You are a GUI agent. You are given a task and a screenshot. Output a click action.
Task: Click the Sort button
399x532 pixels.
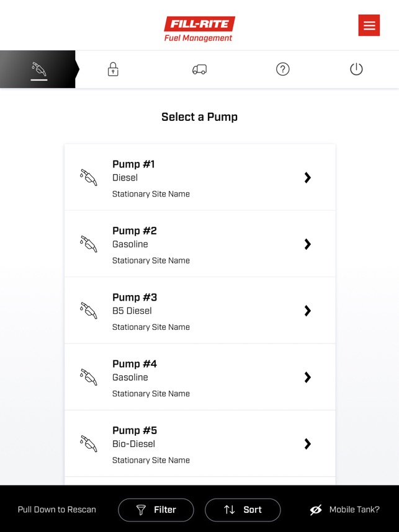tap(243, 510)
